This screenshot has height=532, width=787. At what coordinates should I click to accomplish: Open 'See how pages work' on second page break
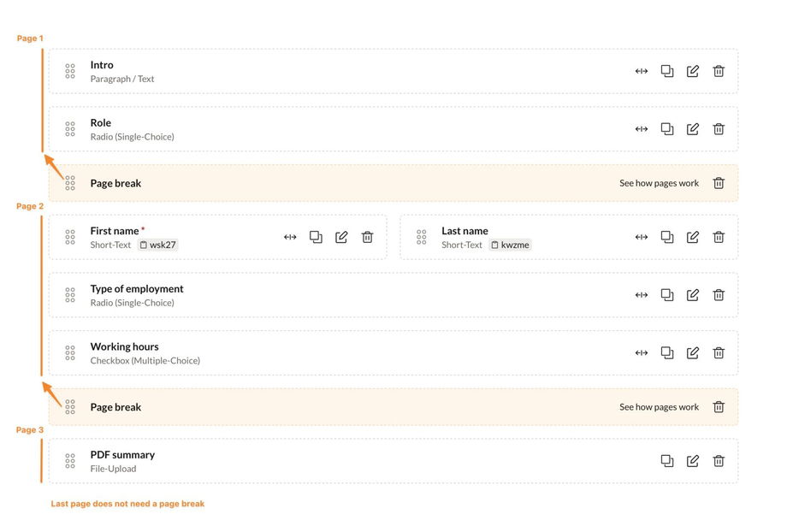pos(659,407)
